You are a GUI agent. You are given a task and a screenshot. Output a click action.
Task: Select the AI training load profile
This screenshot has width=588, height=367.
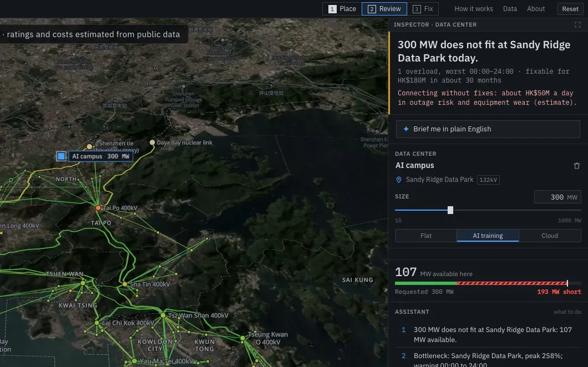tap(488, 236)
